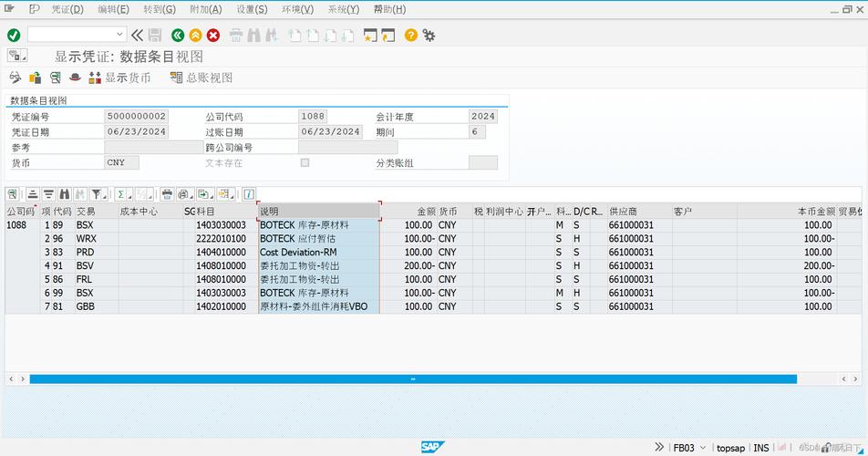This screenshot has width=868, height=456.
Task: Click the green checkmark Enter icon
Action: [14, 36]
